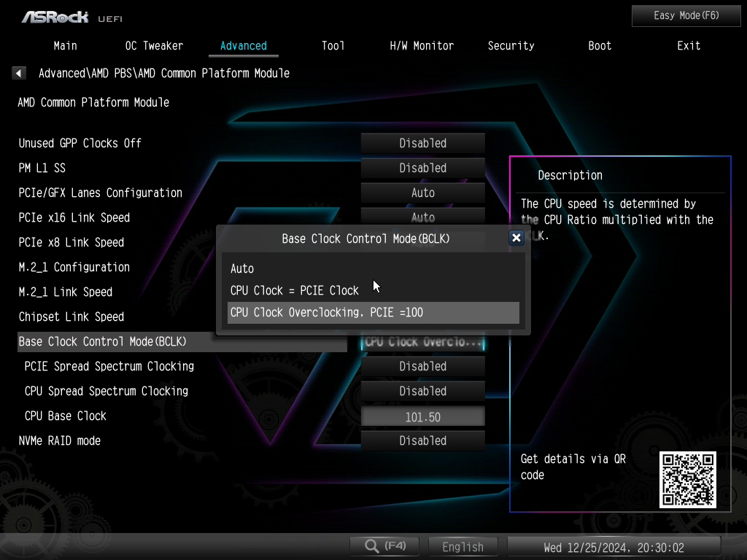Screen dimensions: 747x560
Task: Open the Tool tab
Action: (333, 46)
